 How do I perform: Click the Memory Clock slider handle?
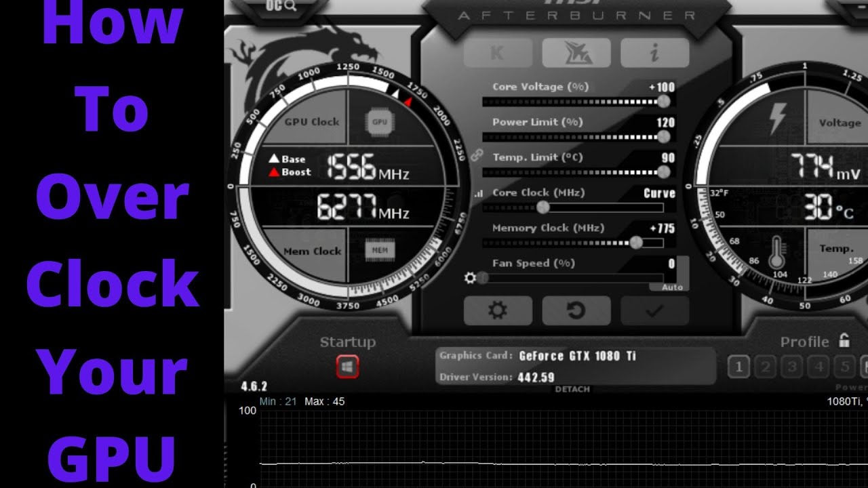point(636,243)
